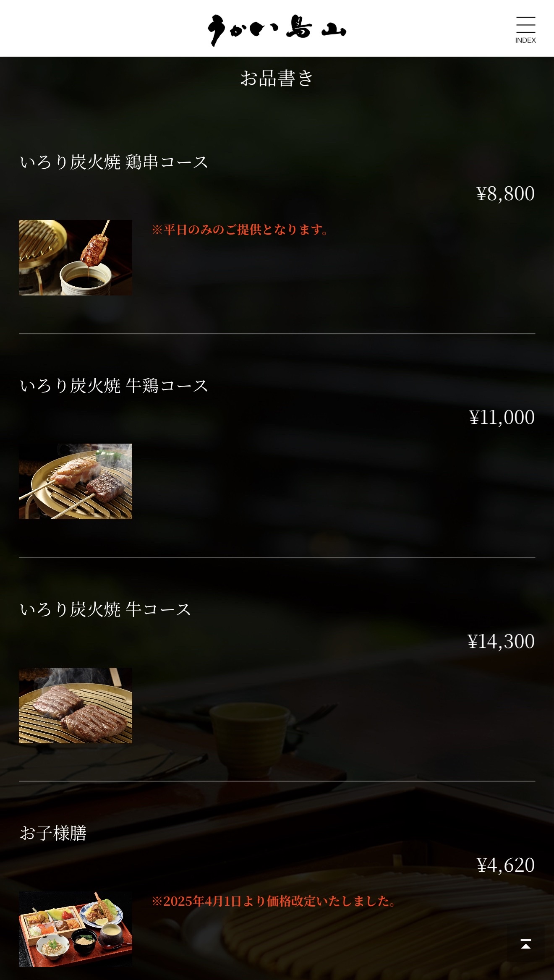554x980 pixels.
Task: Click the ¥4,620 price
Action: pos(505,865)
